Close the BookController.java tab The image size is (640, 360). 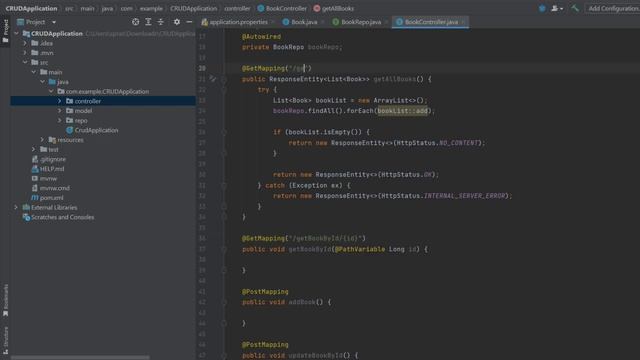pyautogui.click(x=463, y=22)
